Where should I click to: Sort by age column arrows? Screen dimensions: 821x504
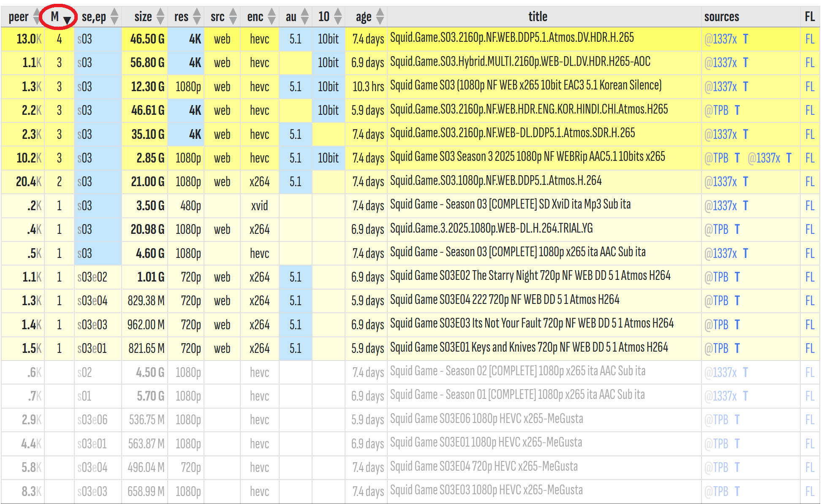point(380,17)
